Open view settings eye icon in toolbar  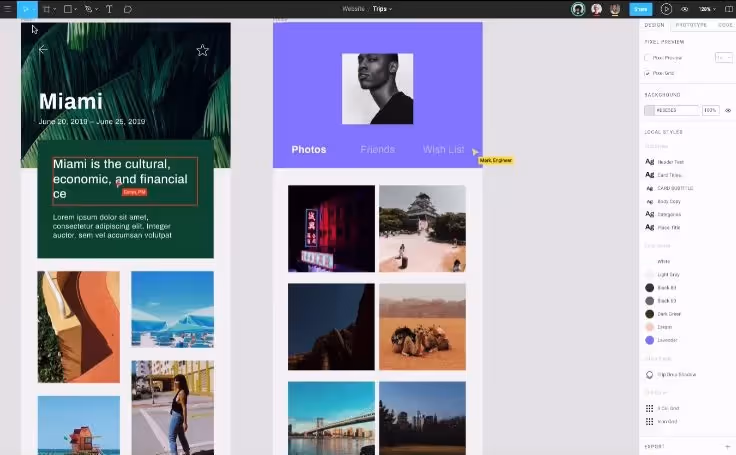coord(685,9)
